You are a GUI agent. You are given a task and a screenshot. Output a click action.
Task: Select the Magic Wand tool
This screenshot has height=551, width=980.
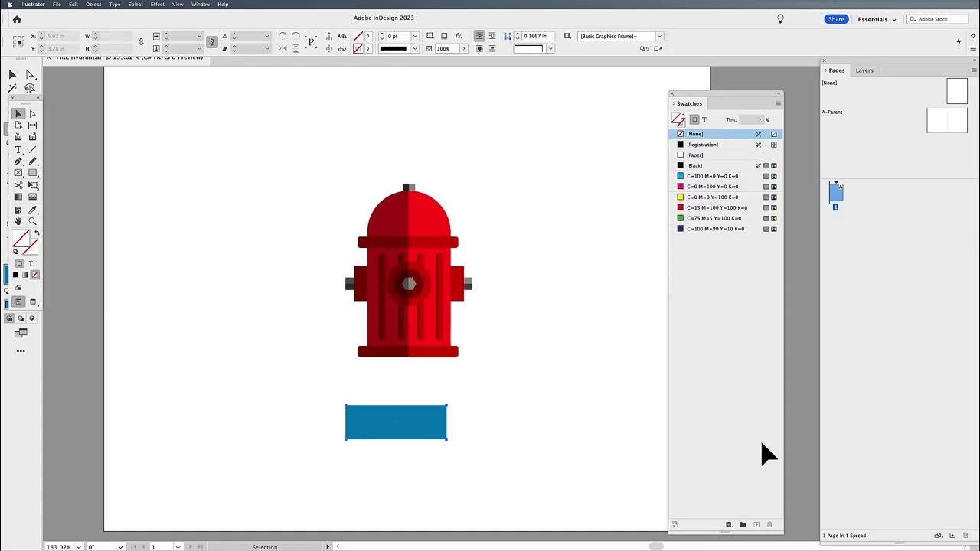(12, 88)
